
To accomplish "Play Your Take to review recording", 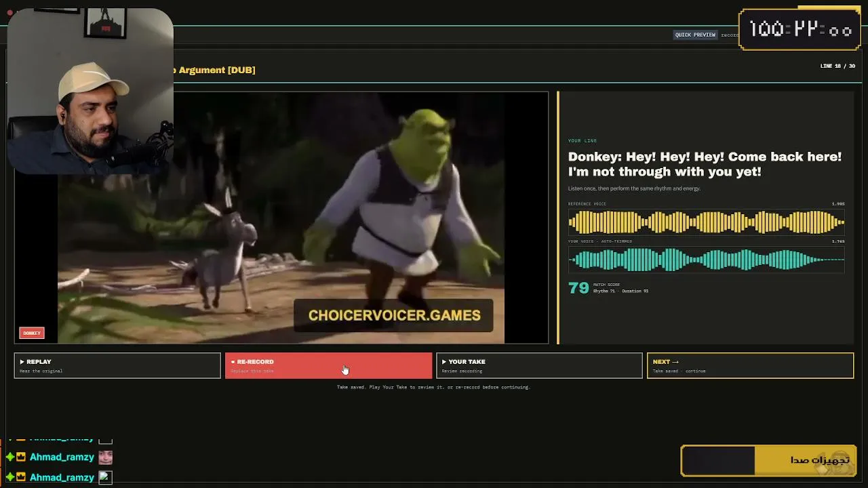I will pyautogui.click(x=539, y=365).
